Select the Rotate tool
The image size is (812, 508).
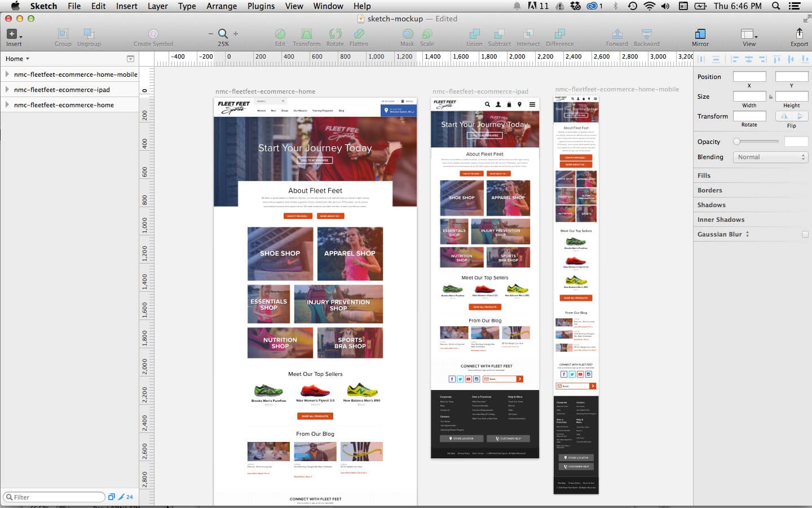tap(335, 34)
